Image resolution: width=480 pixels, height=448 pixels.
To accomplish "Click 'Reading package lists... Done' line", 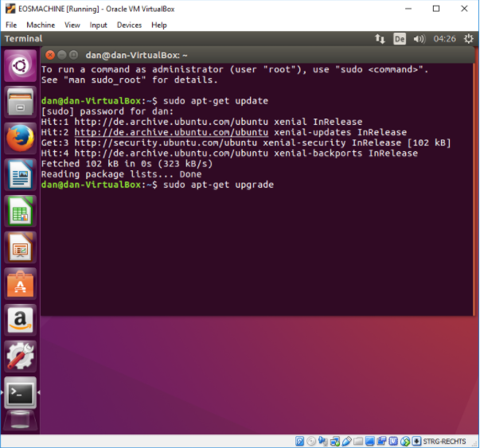I will coord(121,174).
